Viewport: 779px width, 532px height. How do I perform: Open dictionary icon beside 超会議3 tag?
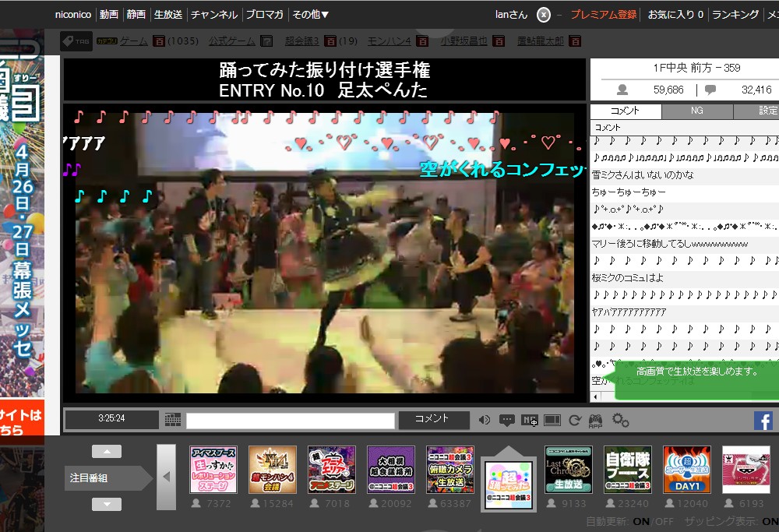point(330,41)
